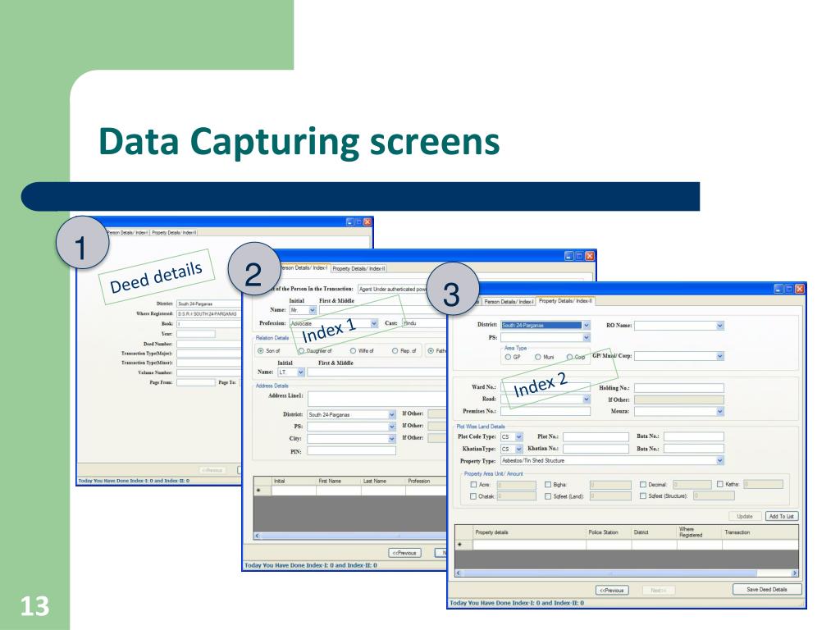This screenshot has width=840, height=630.
Task: Tick the Bigha checkbox
Action: [x=547, y=484]
